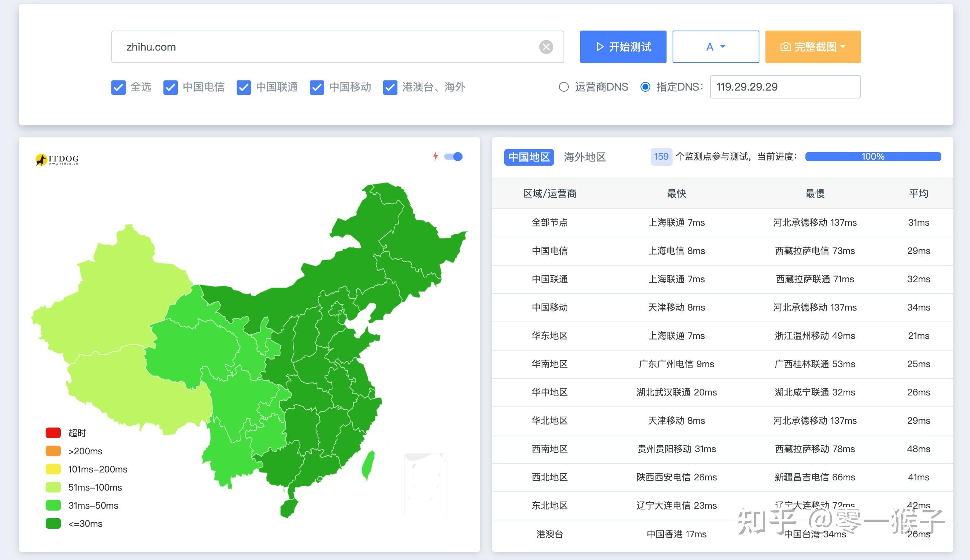Select the 运营商DNS radio button
970x560 pixels.
[564, 87]
